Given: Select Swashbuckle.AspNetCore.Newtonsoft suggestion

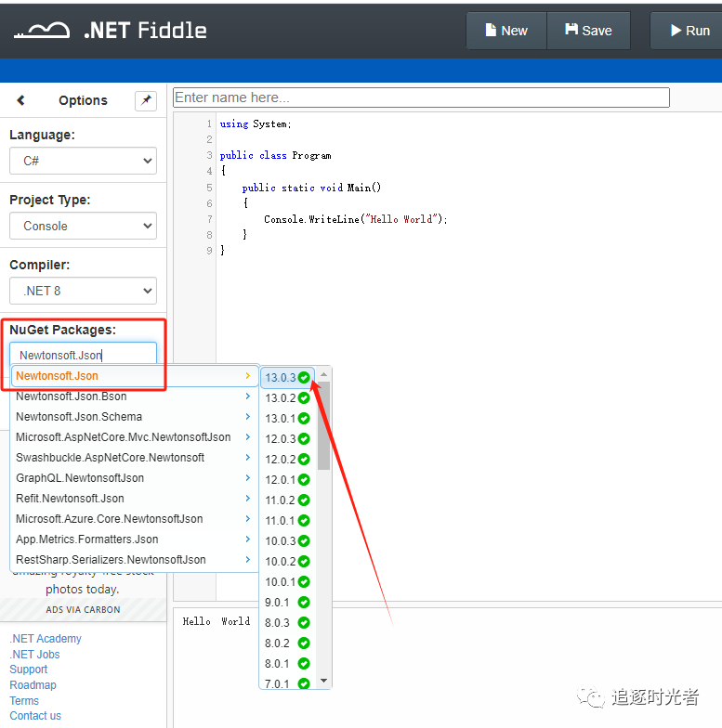Looking at the screenshot, I should [x=134, y=457].
